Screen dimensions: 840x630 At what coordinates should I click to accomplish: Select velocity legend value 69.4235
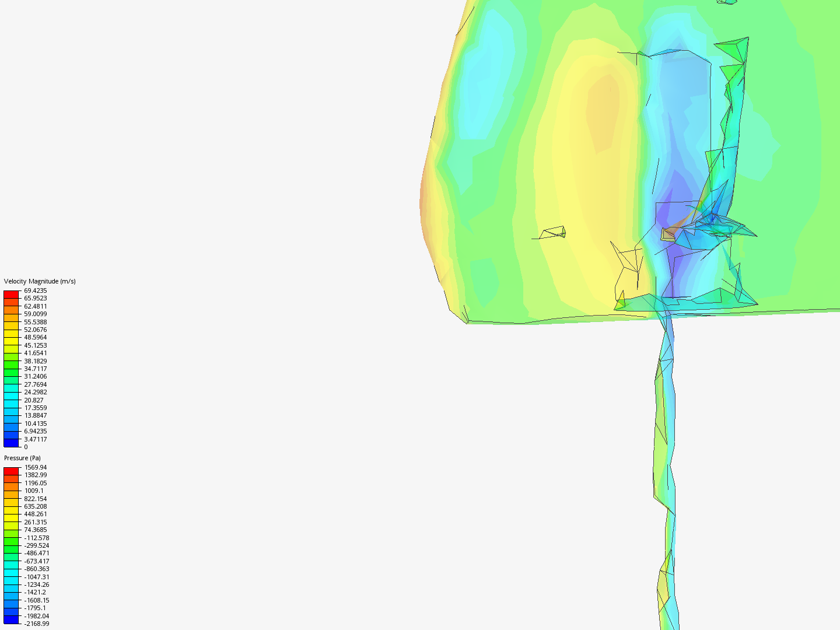coord(36,290)
